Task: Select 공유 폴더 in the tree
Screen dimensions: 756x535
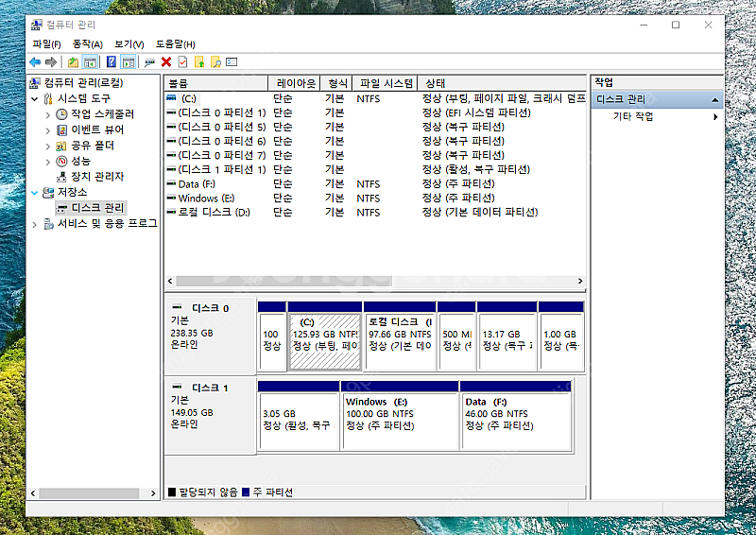Action: coord(93,146)
